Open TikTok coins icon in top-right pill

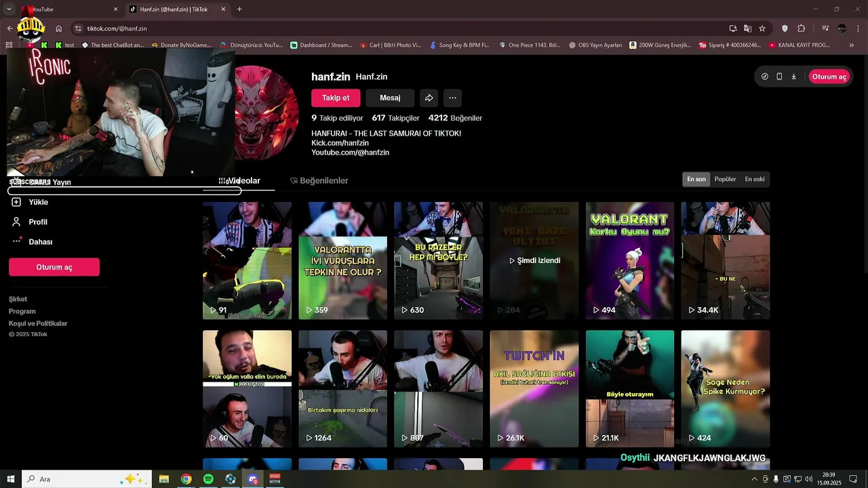[x=765, y=77]
